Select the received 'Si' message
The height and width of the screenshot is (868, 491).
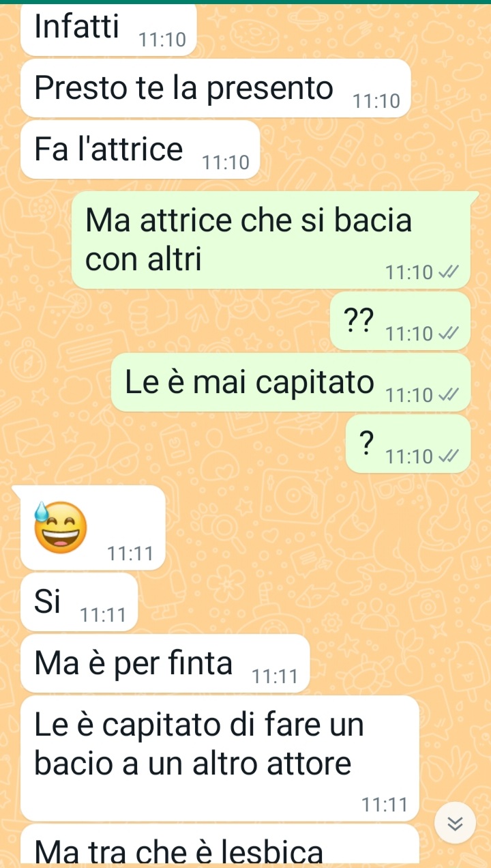point(79,602)
